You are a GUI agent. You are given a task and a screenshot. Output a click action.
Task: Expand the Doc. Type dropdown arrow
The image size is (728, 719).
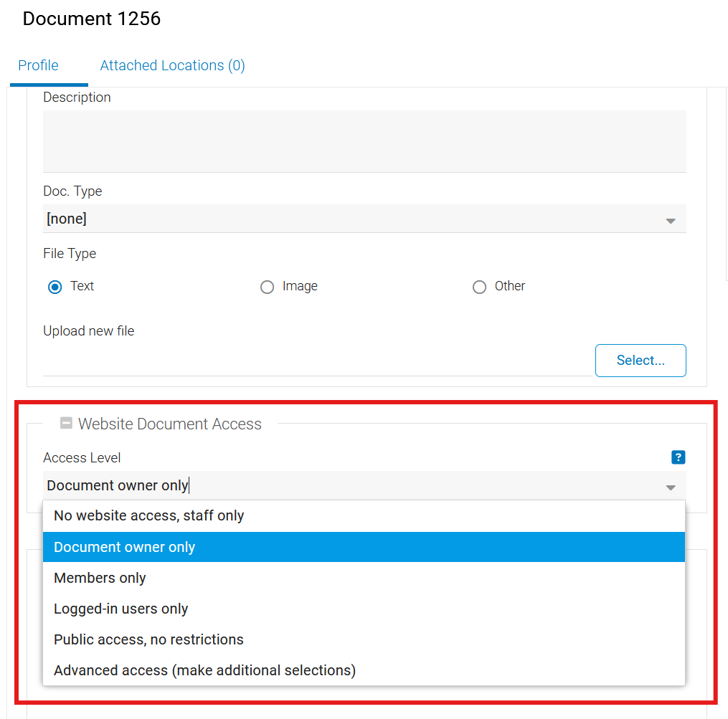pos(671,221)
